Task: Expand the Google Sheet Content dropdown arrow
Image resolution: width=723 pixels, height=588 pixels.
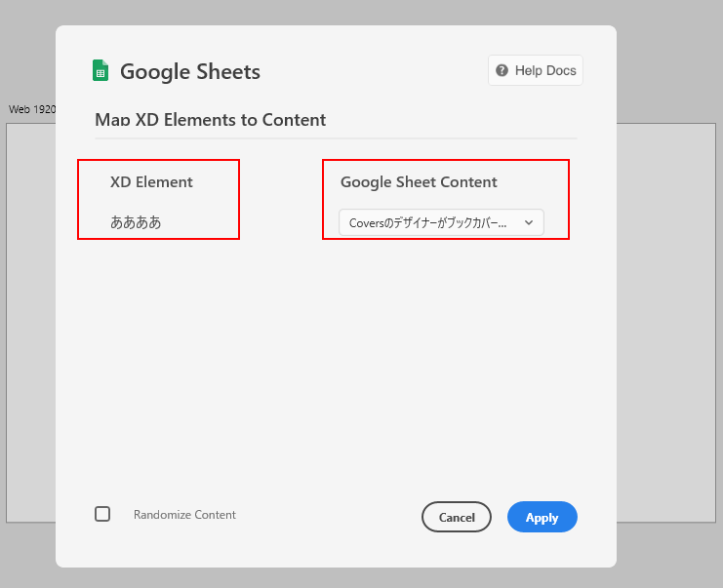Action: (x=529, y=222)
